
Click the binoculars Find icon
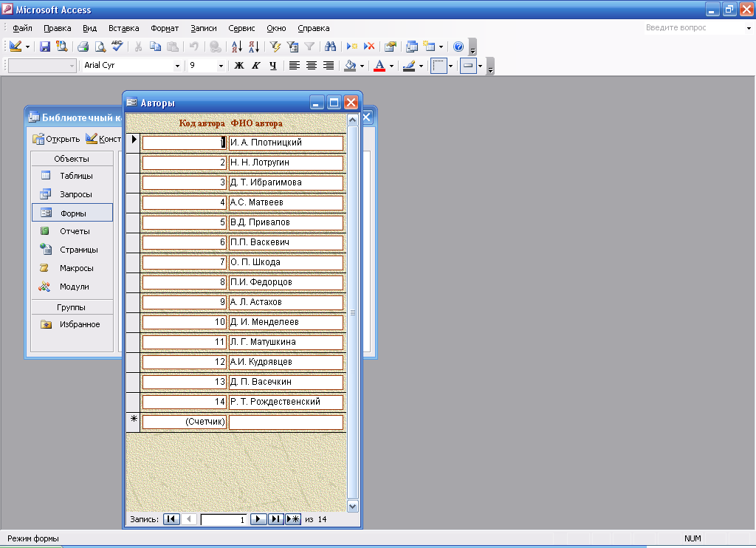tap(330, 47)
